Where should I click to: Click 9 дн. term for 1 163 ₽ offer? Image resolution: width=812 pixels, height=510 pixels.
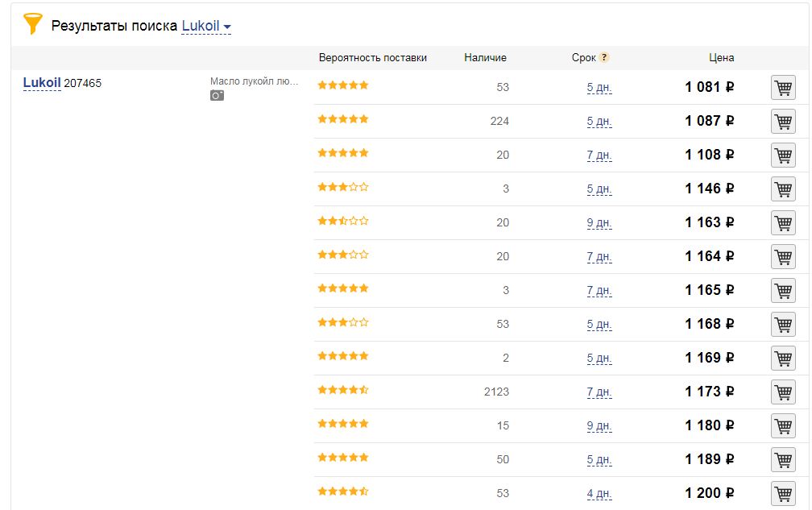(x=599, y=222)
